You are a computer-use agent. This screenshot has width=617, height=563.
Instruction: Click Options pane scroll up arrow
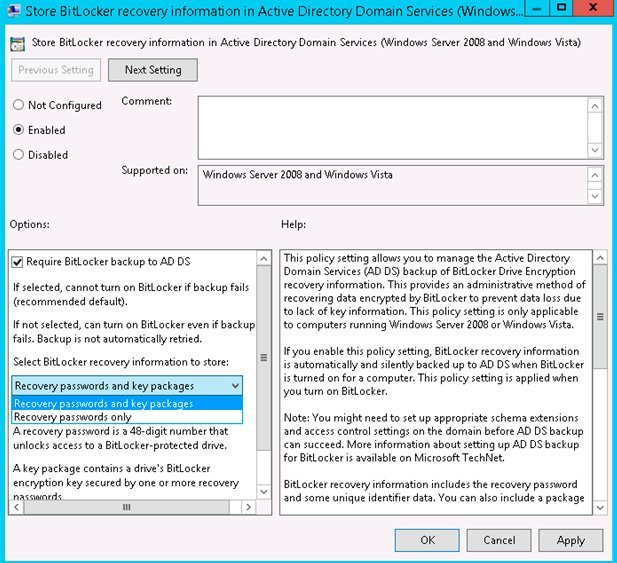[264, 258]
